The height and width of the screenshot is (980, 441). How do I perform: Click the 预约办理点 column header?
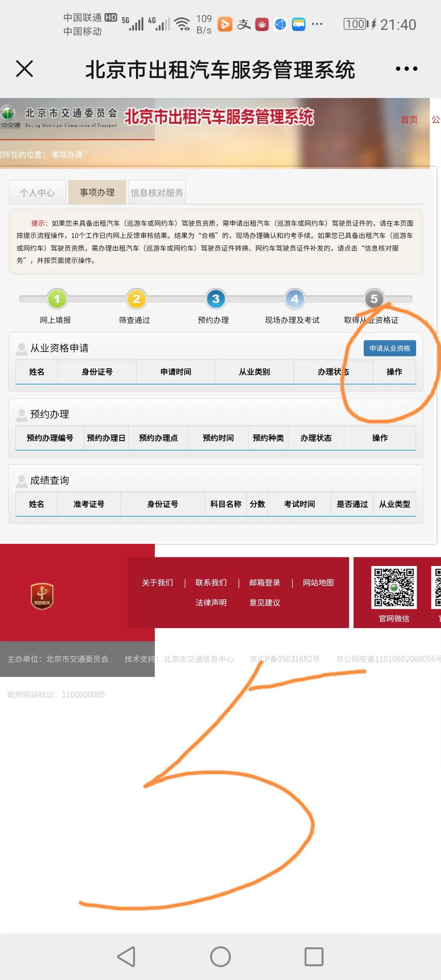pos(158,438)
